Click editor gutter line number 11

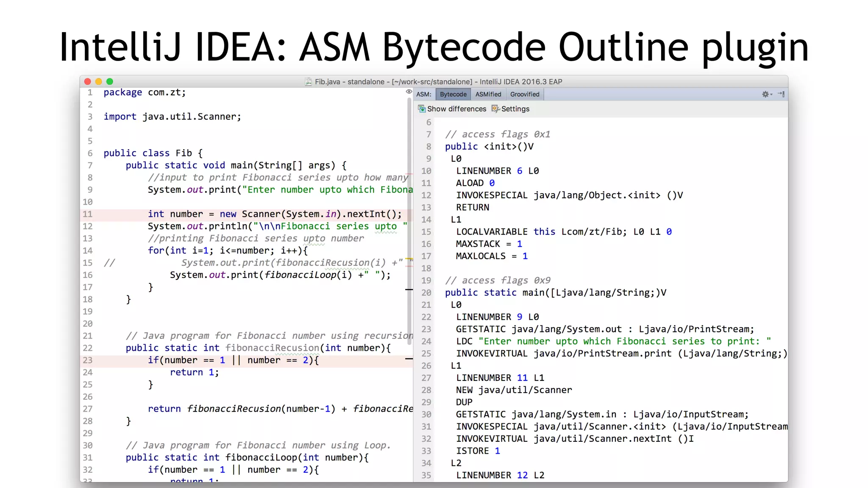click(87, 214)
